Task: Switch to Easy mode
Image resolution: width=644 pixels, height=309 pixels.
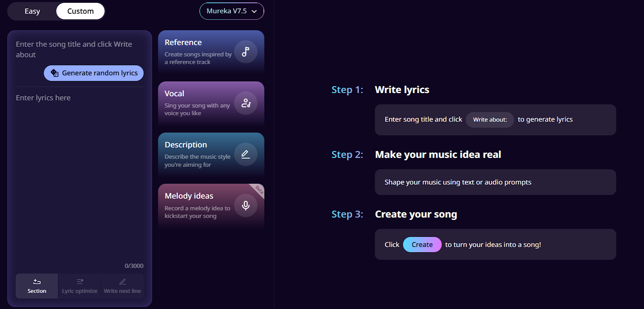Action: [x=32, y=11]
